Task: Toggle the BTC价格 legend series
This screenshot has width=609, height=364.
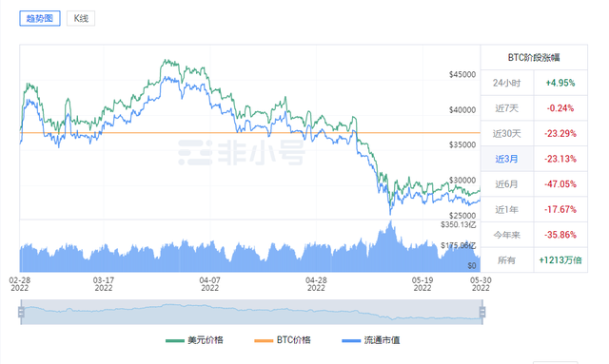Action: 283,340
